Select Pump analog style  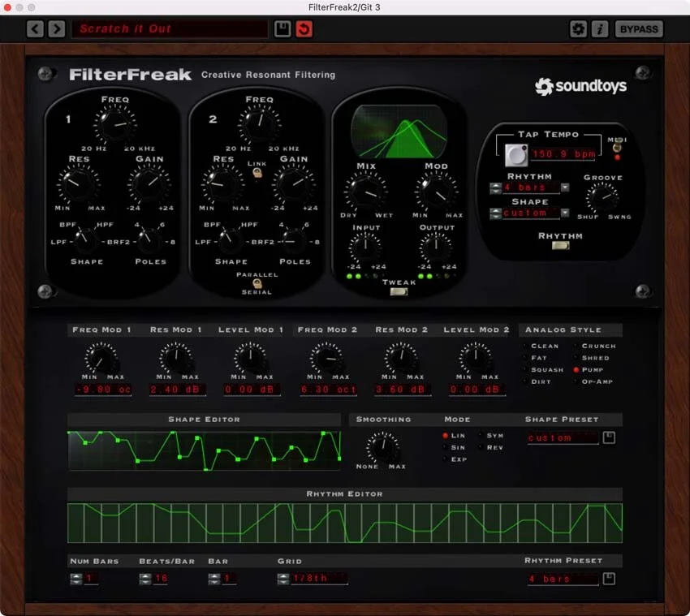point(589,370)
